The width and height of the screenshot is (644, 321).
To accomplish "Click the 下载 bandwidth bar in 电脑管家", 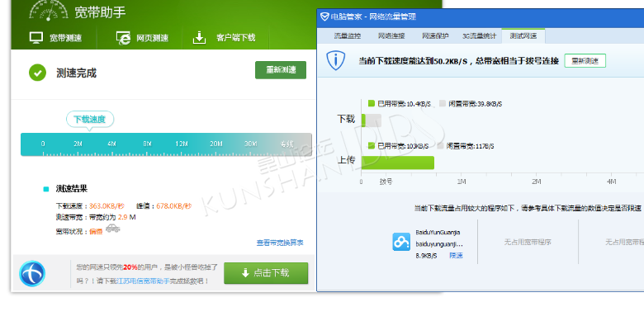I will click(372, 120).
